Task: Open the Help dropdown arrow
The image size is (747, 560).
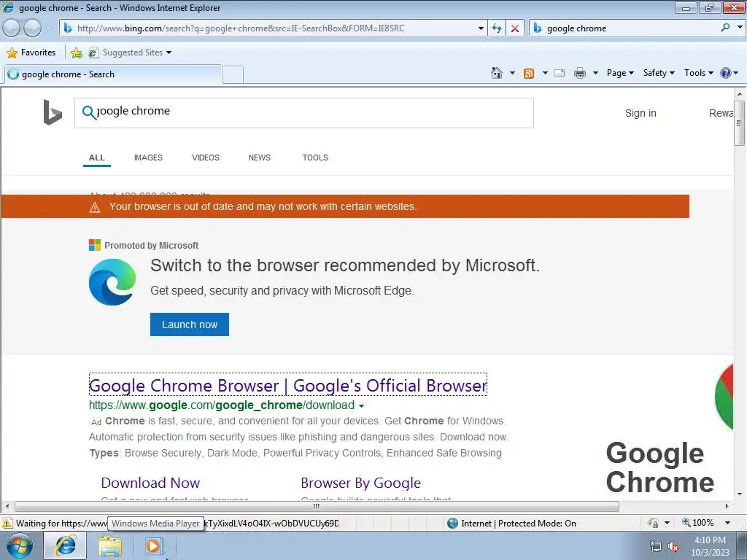Action: pyautogui.click(x=736, y=74)
